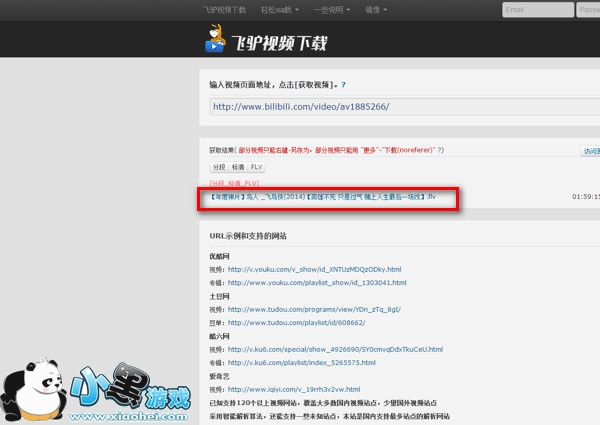The image size is (600, 425).
Task: Click the 访问 button at right of results
Action: [x=590, y=151]
